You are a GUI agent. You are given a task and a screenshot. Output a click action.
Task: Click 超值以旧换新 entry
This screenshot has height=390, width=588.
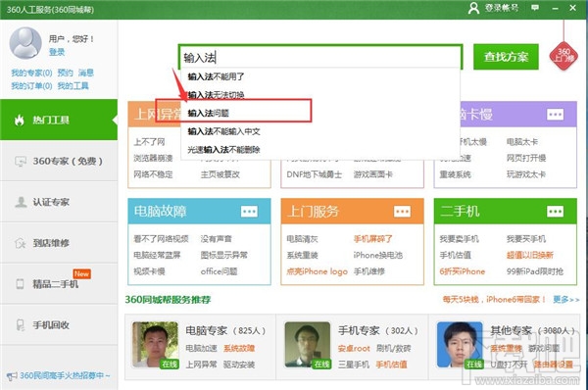[530, 255]
